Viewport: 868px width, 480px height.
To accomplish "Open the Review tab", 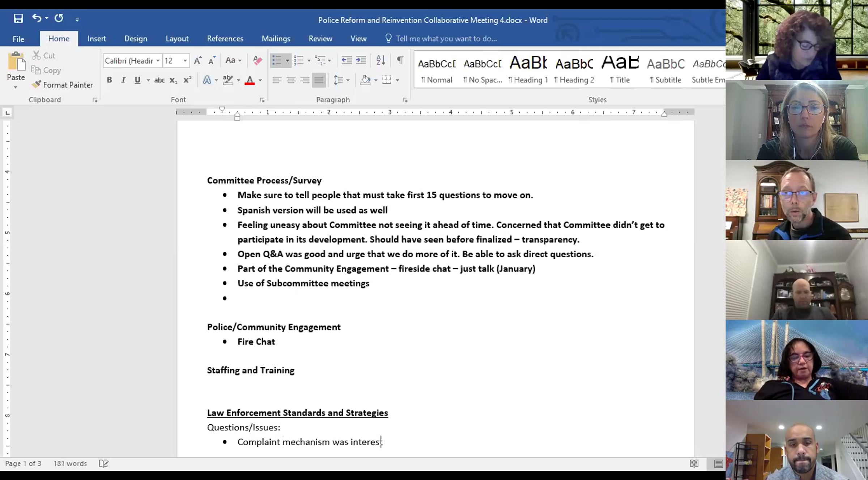I will 320,39.
